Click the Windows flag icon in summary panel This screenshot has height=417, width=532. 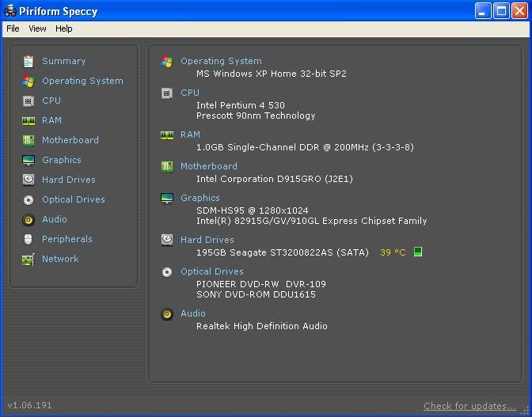[x=167, y=62]
